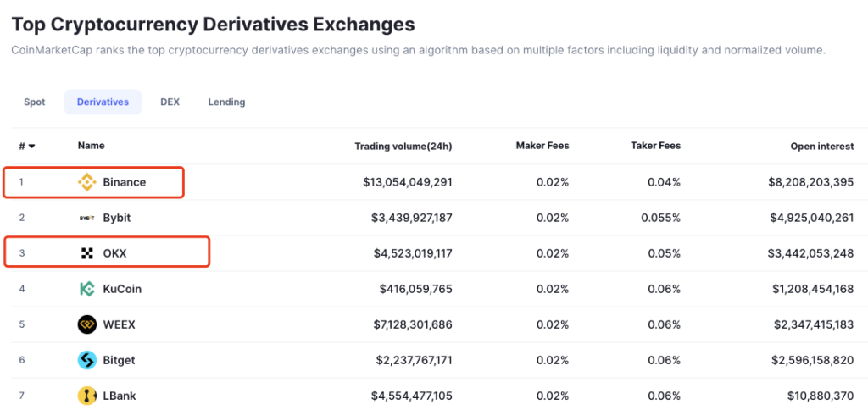Click Binance maker fee 0.02%
This screenshot has height=410, width=868.
553,182
